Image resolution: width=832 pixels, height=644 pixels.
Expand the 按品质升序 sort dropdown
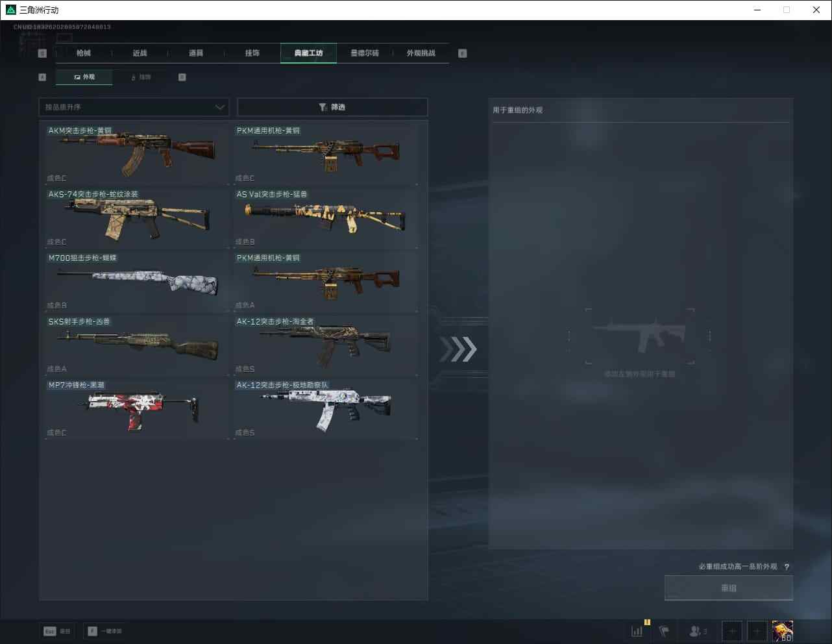134,107
